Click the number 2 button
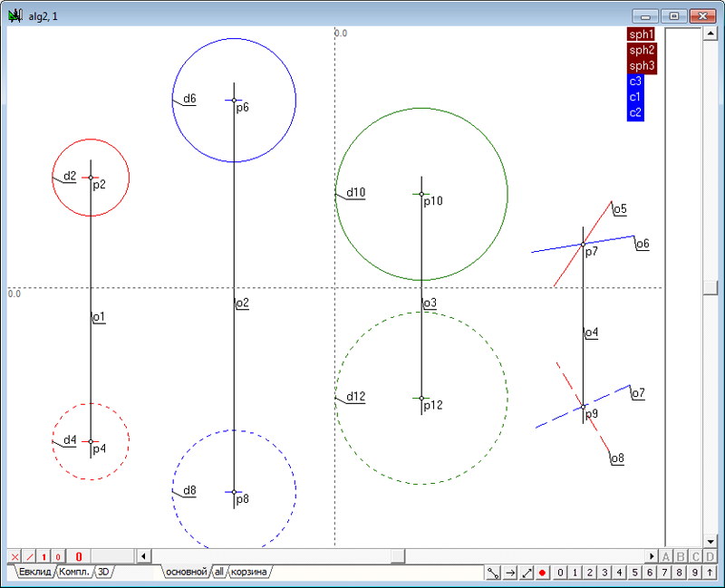725x588 pixels. coord(590,573)
